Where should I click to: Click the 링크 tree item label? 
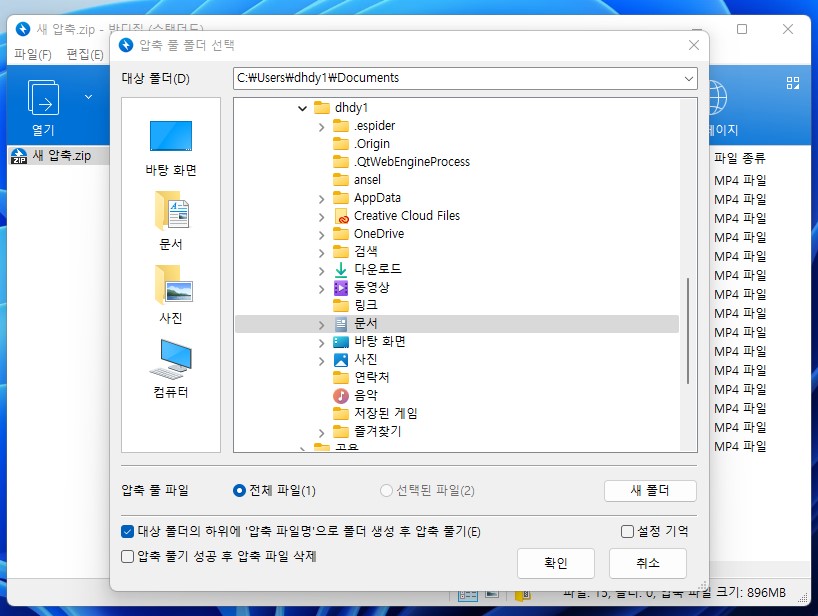(366, 305)
